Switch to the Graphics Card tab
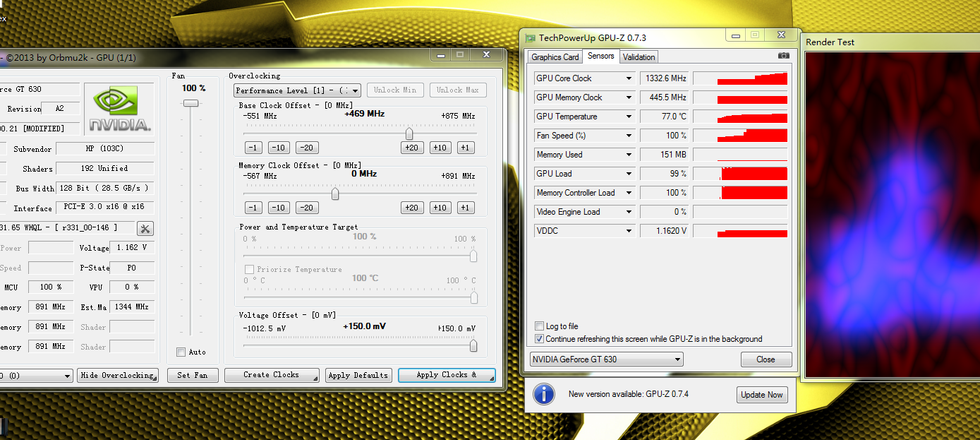The height and width of the screenshot is (440, 980). pyautogui.click(x=555, y=57)
